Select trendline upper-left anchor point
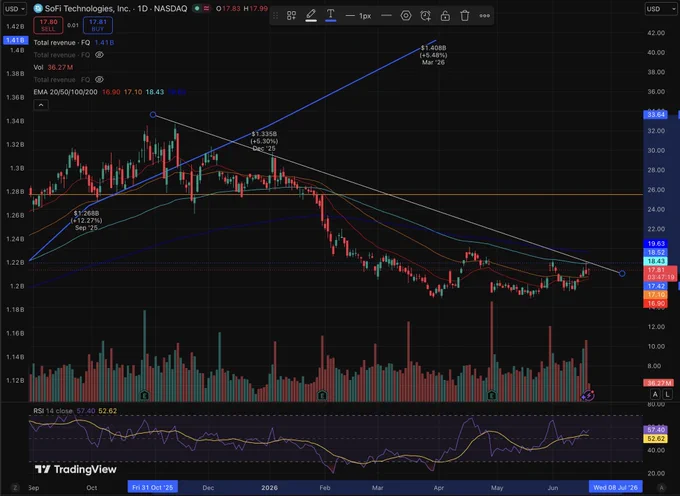The width and height of the screenshot is (680, 496). [153, 114]
